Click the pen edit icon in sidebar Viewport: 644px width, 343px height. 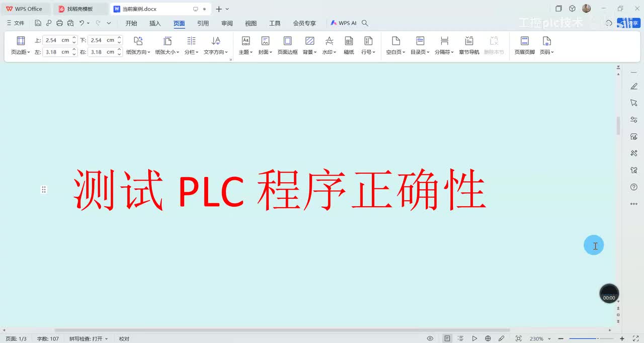point(634,87)
